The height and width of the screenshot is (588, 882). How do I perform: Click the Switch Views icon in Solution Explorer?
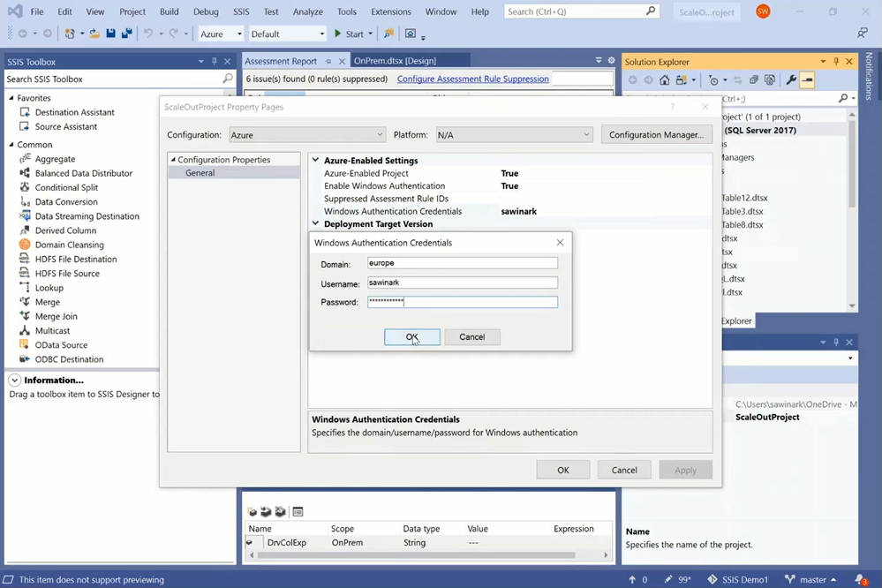682,79
